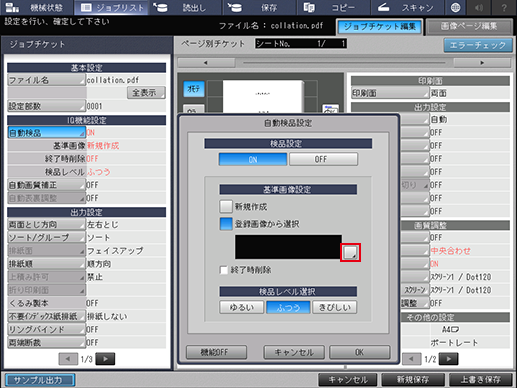Set inspection level to ふつう
517x388 pixels.
(288, 307)
